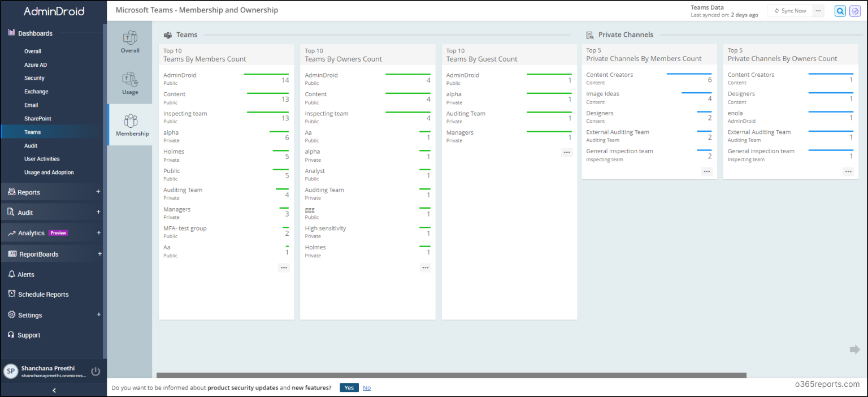
Task: Expand the ReportBoards menu
Action: 99,254
